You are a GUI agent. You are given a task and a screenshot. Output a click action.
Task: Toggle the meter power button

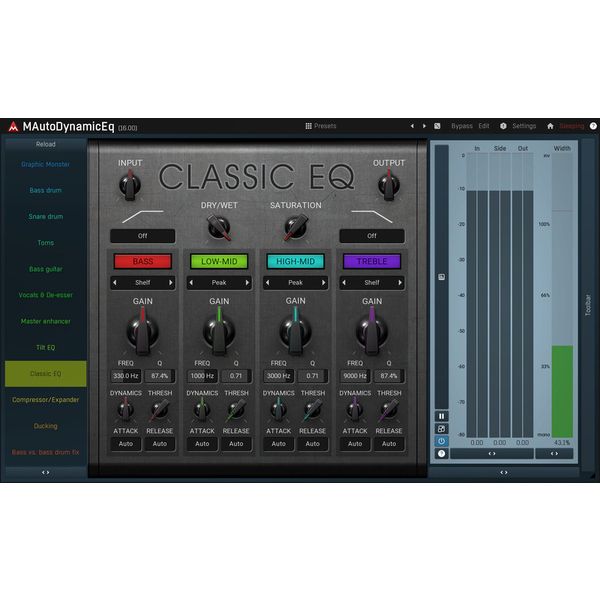441,441
